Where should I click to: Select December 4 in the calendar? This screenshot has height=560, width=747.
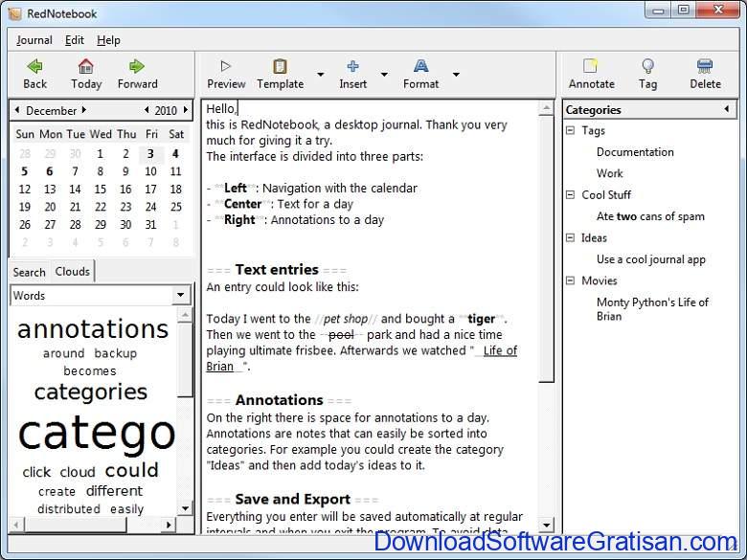click(x=175, y=154)
